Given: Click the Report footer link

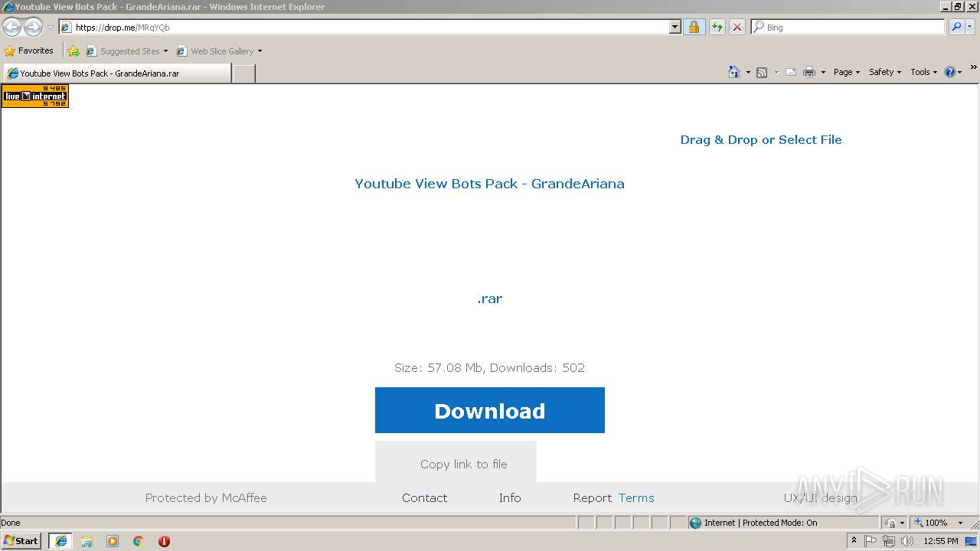Looking at the screenshot, I should (593, 497).
